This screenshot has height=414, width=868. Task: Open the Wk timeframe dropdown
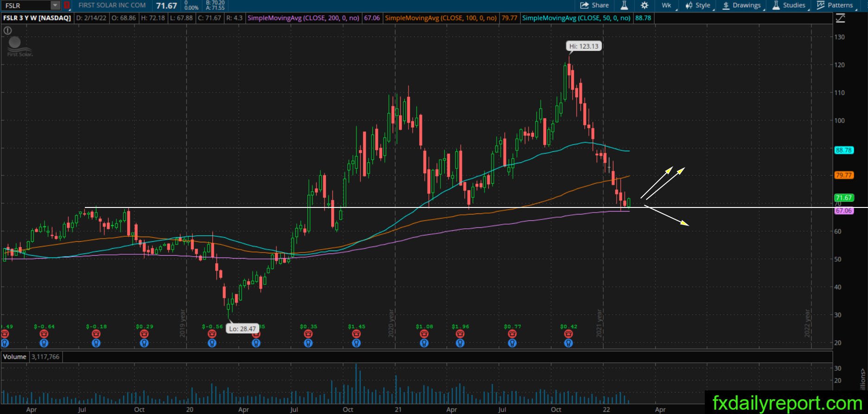(667, 5)
